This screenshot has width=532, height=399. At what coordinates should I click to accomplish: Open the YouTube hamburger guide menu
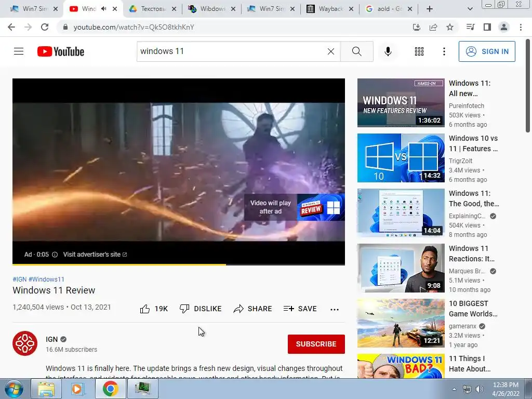point(19,51)
